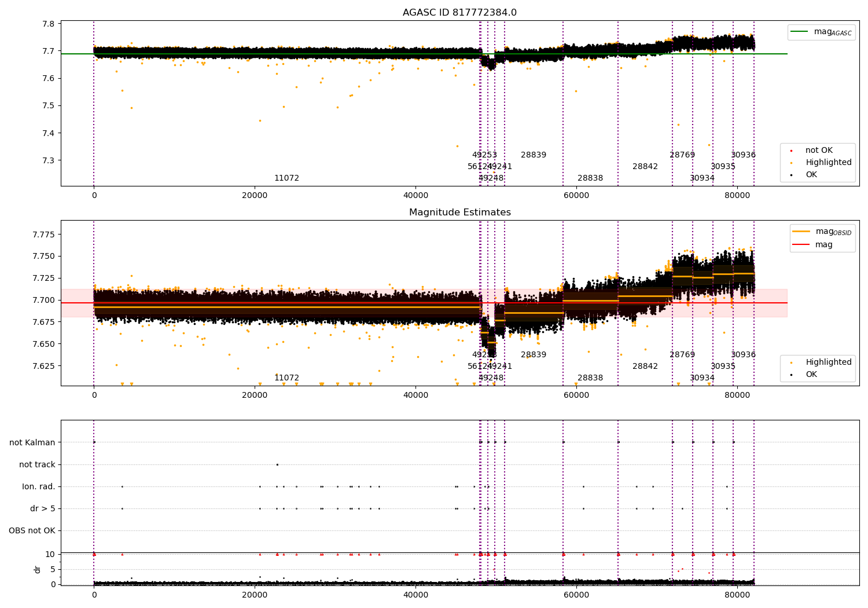Click the "not track" axis label
The width and height of the screenshot is (868, 608).
(x=37, y=465)
